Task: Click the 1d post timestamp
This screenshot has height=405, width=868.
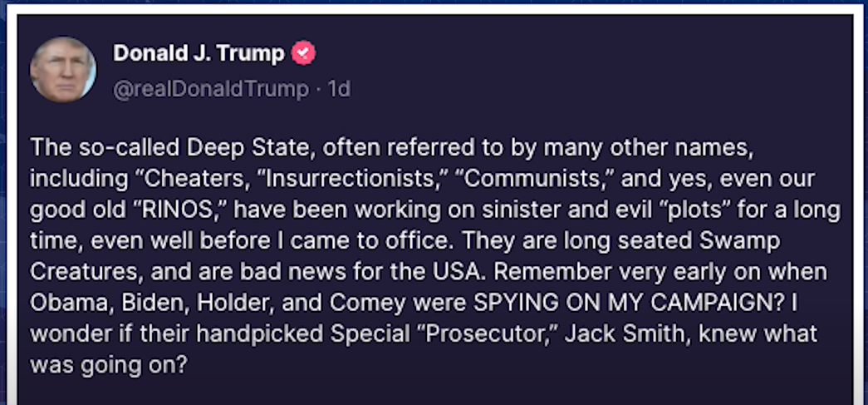Action: [x=339, y=88]
